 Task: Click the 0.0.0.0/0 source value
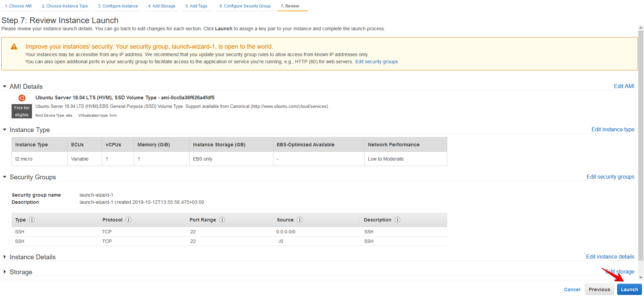pos(286,232)
